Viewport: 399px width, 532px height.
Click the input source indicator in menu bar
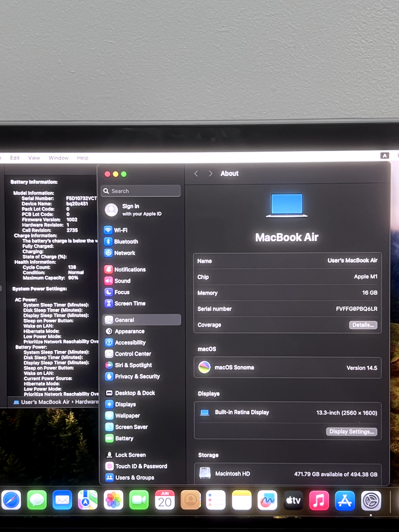pos(385,156)
